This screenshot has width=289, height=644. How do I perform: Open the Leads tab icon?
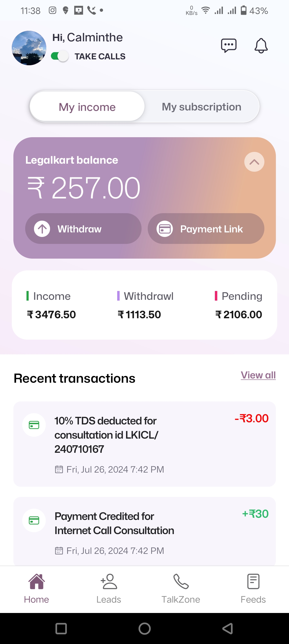pos(109,581)
